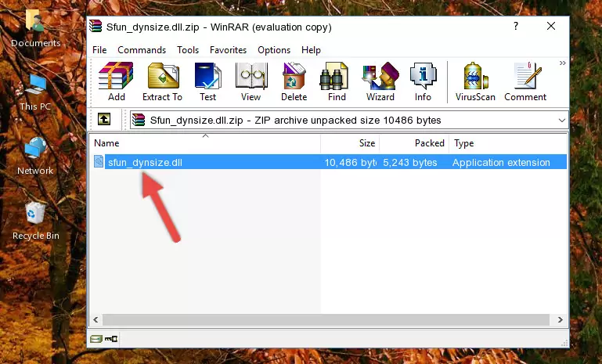Viewport: 602px width, 364px height.
Task: Go up one folder level
Action: pyautogui.click(x=104, y=120)
